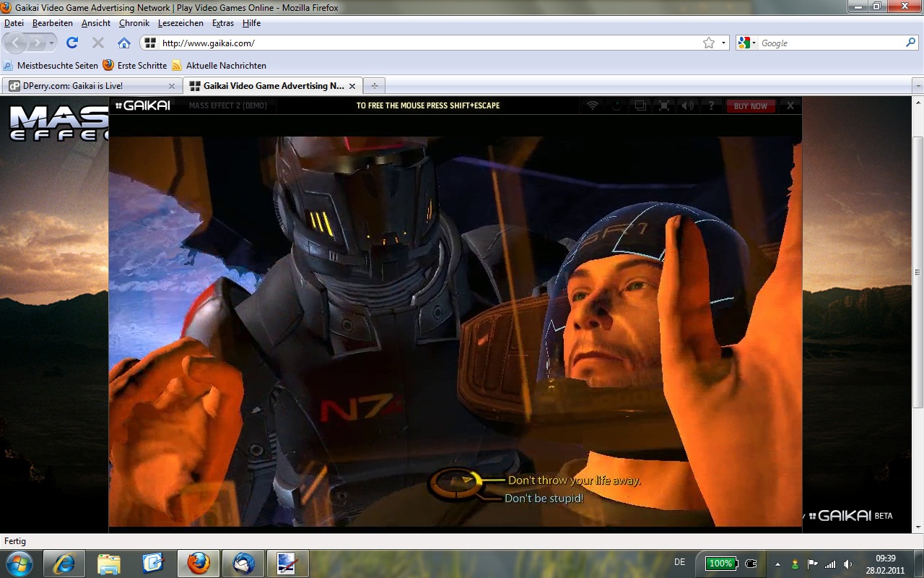Open the bookmark star dropdown arrow

[x=722, y=43]
